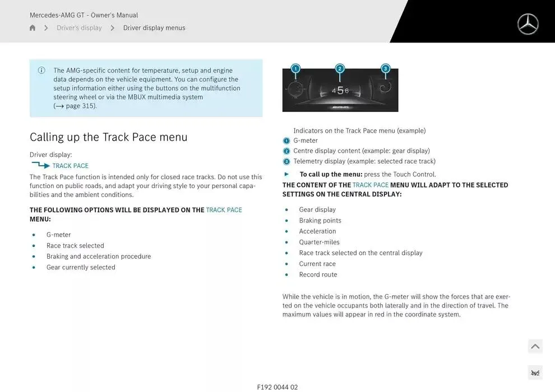Open the Driver's display breadcrumb
The width and height of the screenshot is (555, 392).
click(79, 28)
